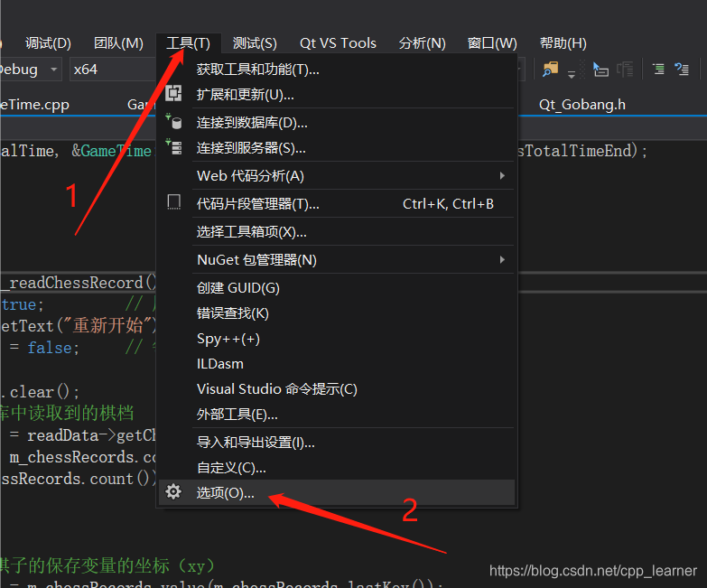This screenshot has width=707, height=588.
Task: Launch ILDasm from the menu
Action: coord(338,363)
